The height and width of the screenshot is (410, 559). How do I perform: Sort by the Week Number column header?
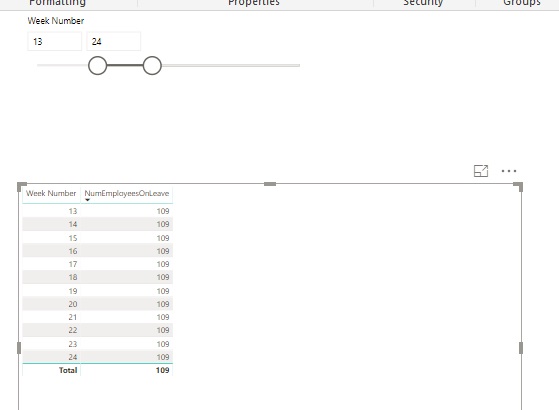pos(51,193)
